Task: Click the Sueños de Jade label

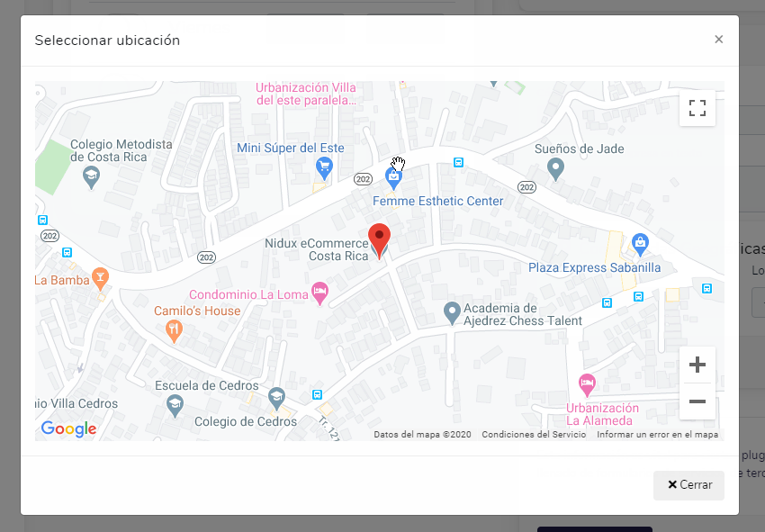Action: tap(579, 149)
